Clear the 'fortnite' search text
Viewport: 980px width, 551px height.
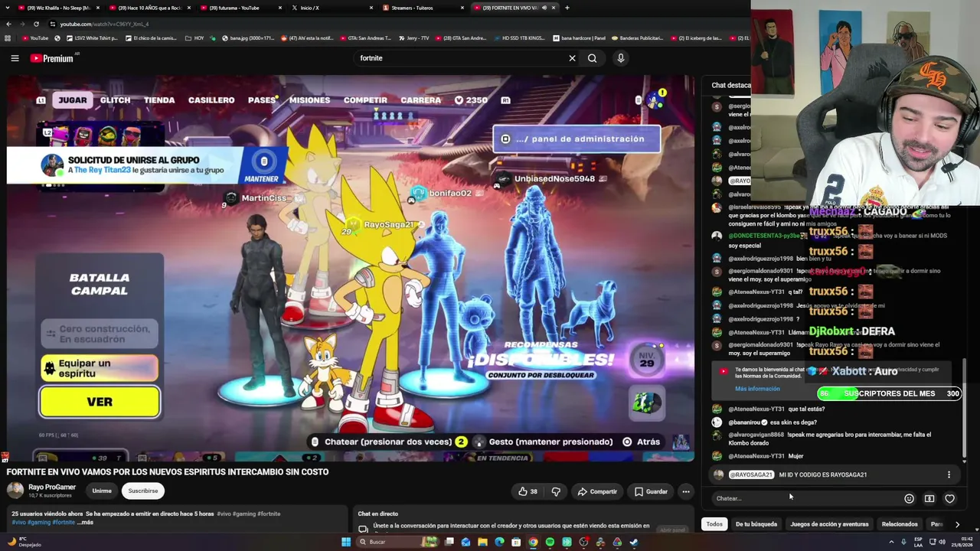(572, 58)
